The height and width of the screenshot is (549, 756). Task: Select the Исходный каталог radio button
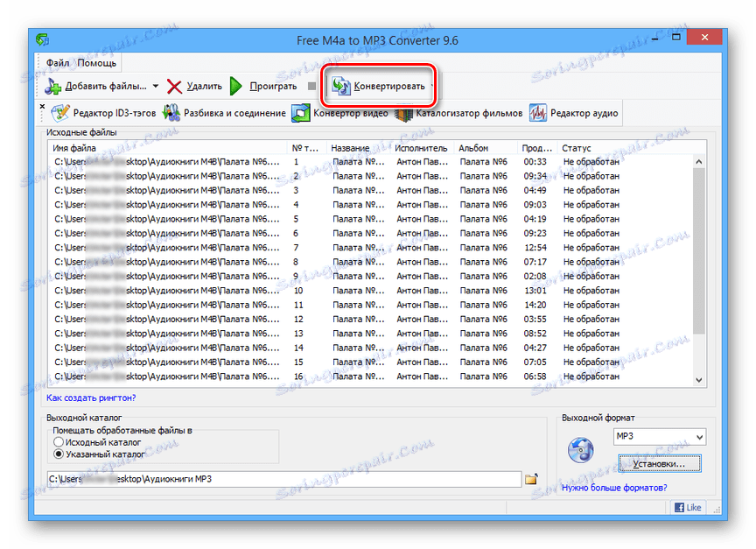tap(59, 442)
